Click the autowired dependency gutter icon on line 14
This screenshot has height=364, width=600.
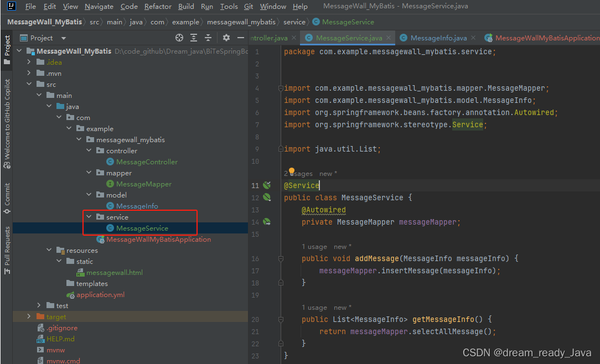tap(267, 222)
